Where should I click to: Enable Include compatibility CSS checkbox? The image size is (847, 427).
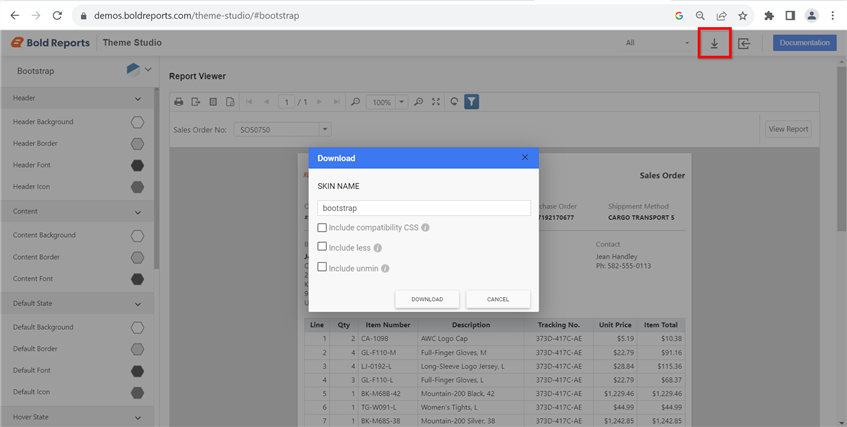(322, 227)
